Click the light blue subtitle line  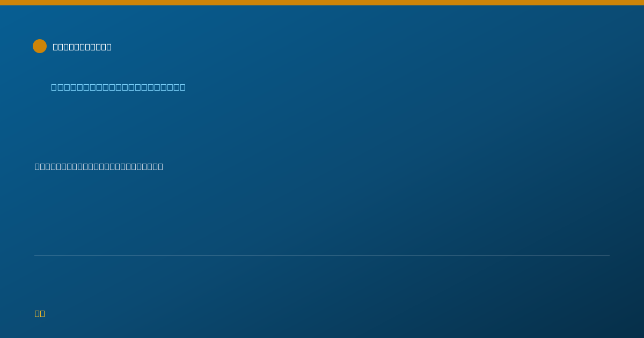118,87
